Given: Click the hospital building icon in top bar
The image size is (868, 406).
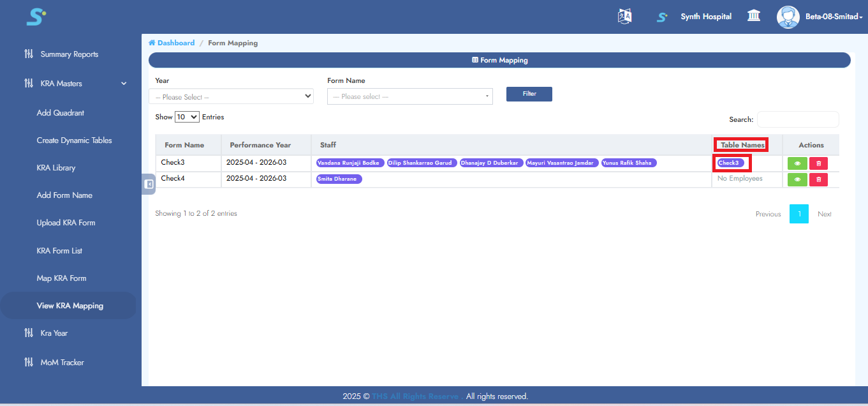Looking at the screenshot, I should pyautogui.click(x=753, y=15).
